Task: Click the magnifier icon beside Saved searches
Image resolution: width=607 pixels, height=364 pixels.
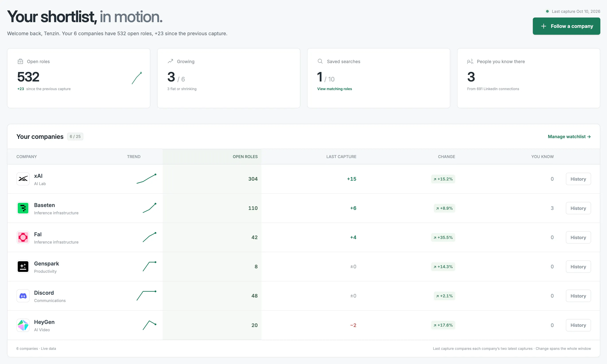Action: coord(320,61)
